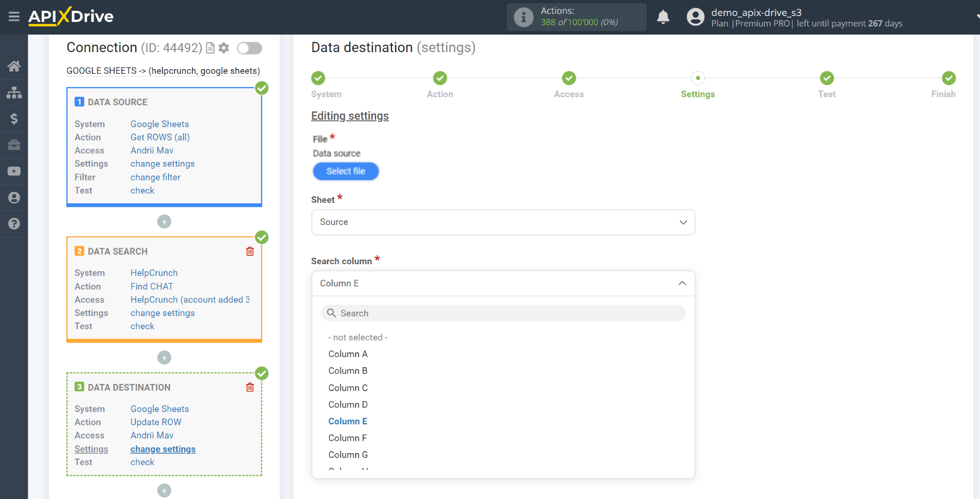This screenshot has width=980, height=499.
Task: Go to the Test step
Action: (827, 78)
